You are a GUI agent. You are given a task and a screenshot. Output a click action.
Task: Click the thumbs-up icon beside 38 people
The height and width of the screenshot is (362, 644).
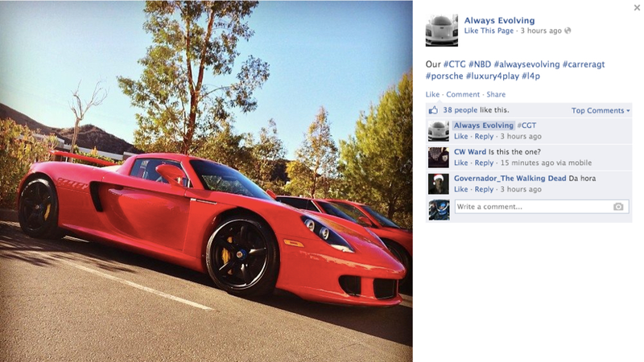point(433,110)
